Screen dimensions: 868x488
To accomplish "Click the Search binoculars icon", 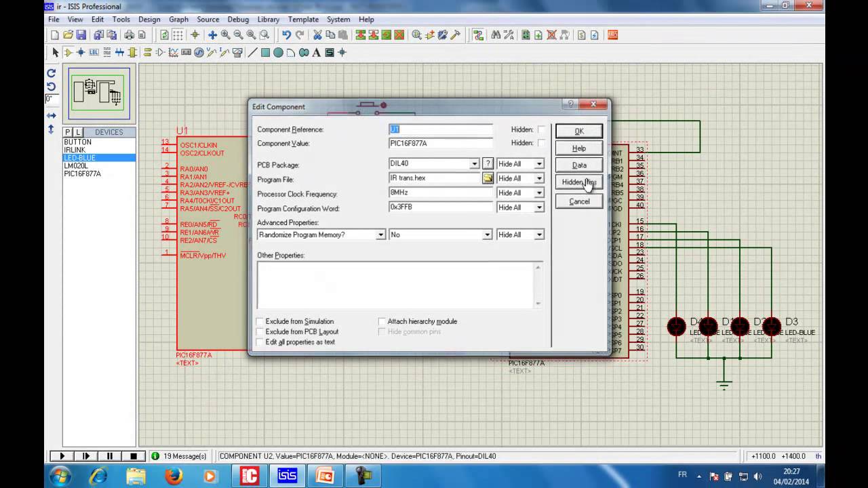I will (496, 35).
